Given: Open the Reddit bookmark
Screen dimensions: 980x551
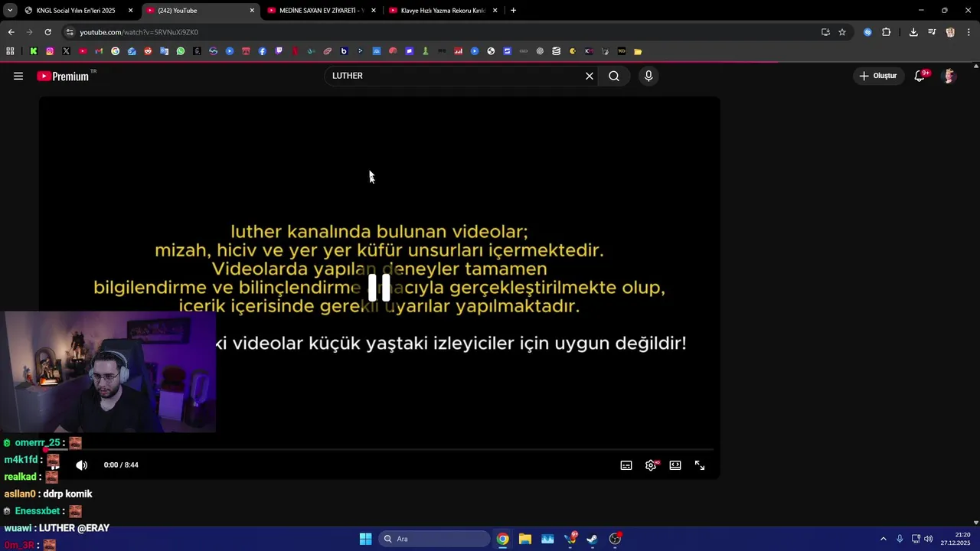Looking at the screenshot, I should [x=148, y=51].
